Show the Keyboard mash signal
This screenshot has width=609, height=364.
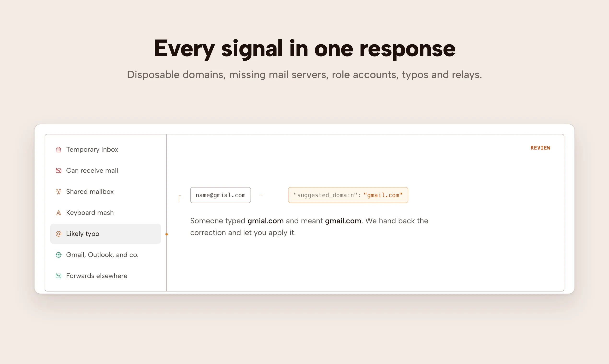click(x=105, y=213)
